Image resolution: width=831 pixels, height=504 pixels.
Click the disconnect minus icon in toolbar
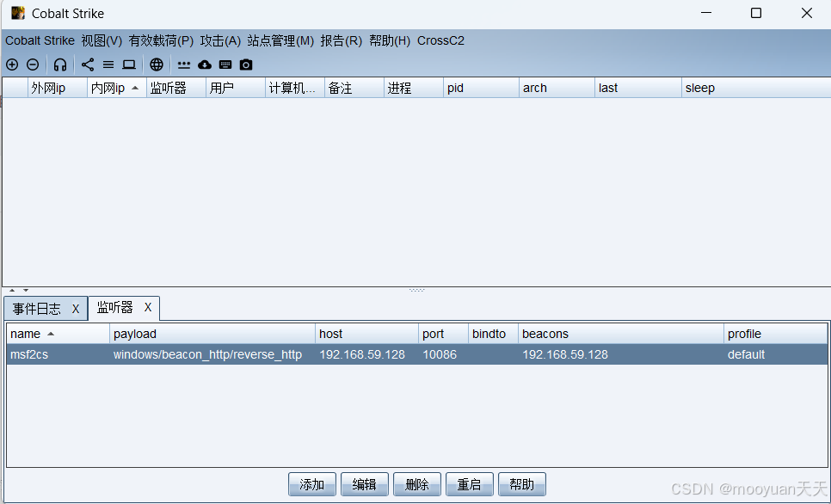pos(33,65)
